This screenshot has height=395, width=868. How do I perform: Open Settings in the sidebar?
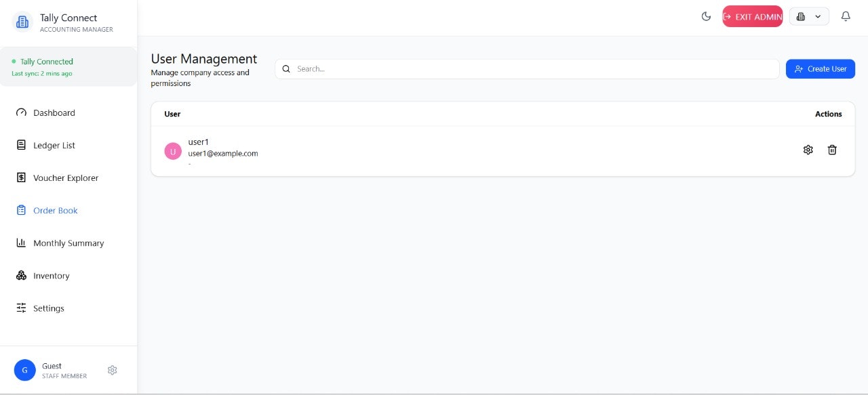(68, 308)
